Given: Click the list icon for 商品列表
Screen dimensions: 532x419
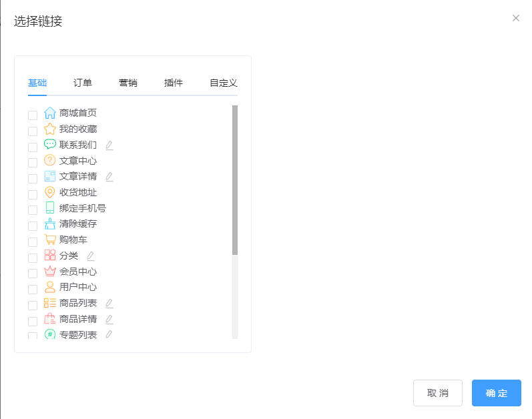Looking at the screenshot, I should (50, 303).
